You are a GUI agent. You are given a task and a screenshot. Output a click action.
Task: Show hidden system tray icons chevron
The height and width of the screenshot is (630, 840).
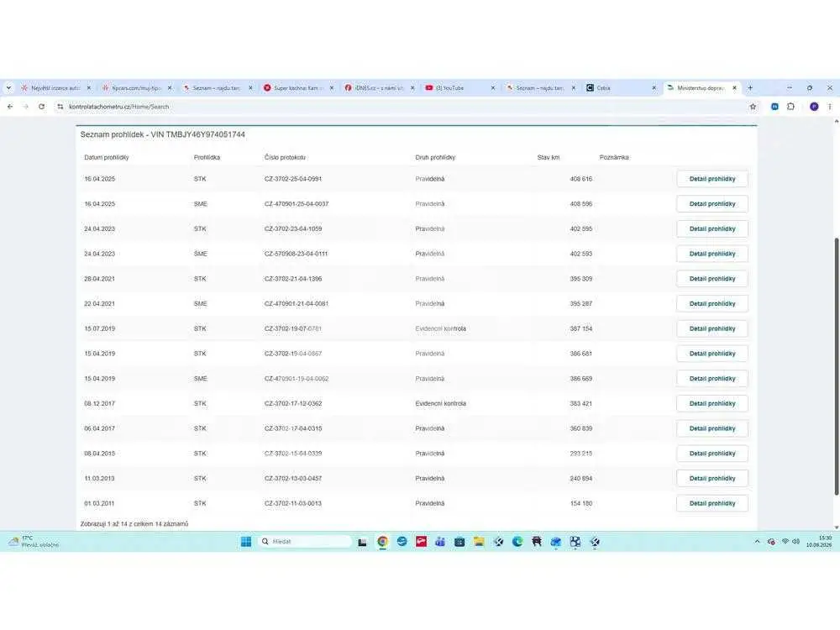click(x=757, y=542)
